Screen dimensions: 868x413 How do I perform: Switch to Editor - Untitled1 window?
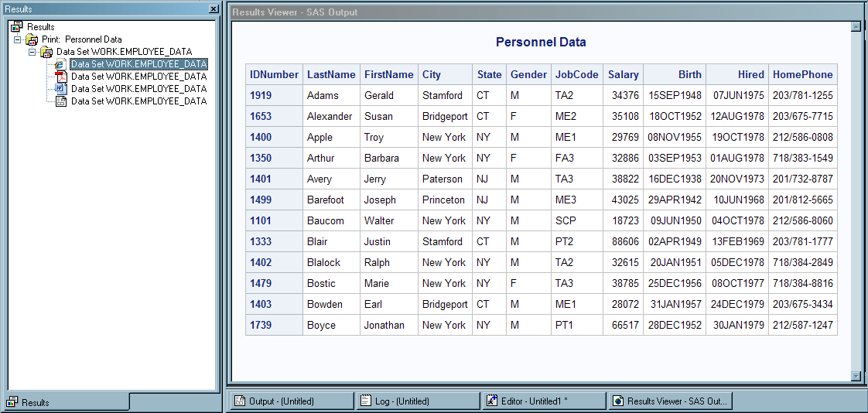pyautogui.click(x=544, y=401)
